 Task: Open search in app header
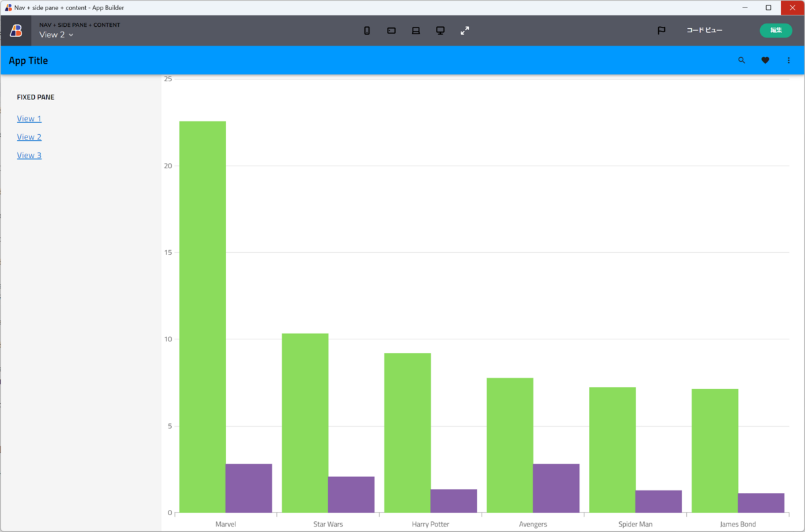point(741,60)
